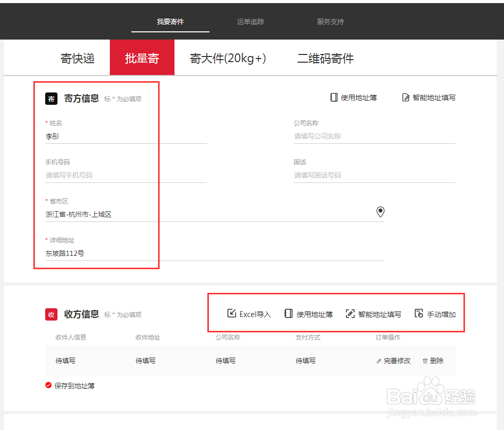Click the 删除 delete link

click(x=436, y=361)
